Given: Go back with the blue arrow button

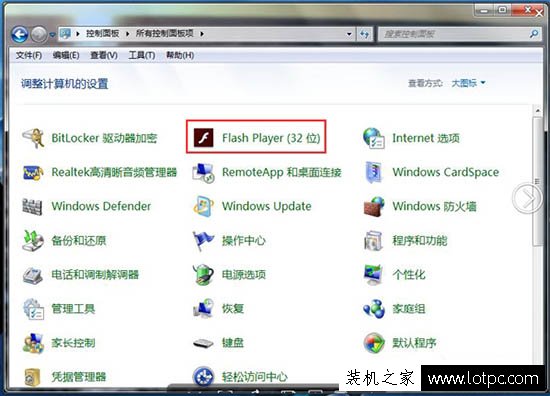Looking at the screenshot, I should tap(20, 34).
